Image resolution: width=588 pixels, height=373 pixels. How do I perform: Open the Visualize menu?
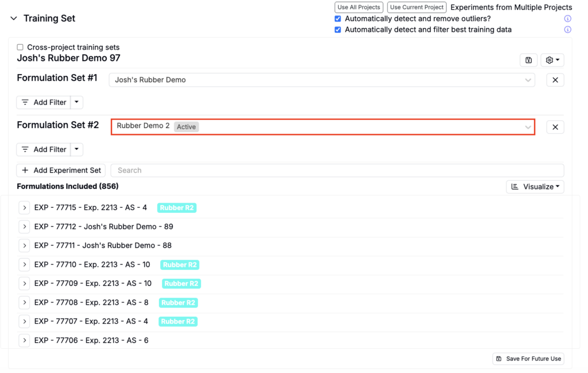[x=535, y=187]
